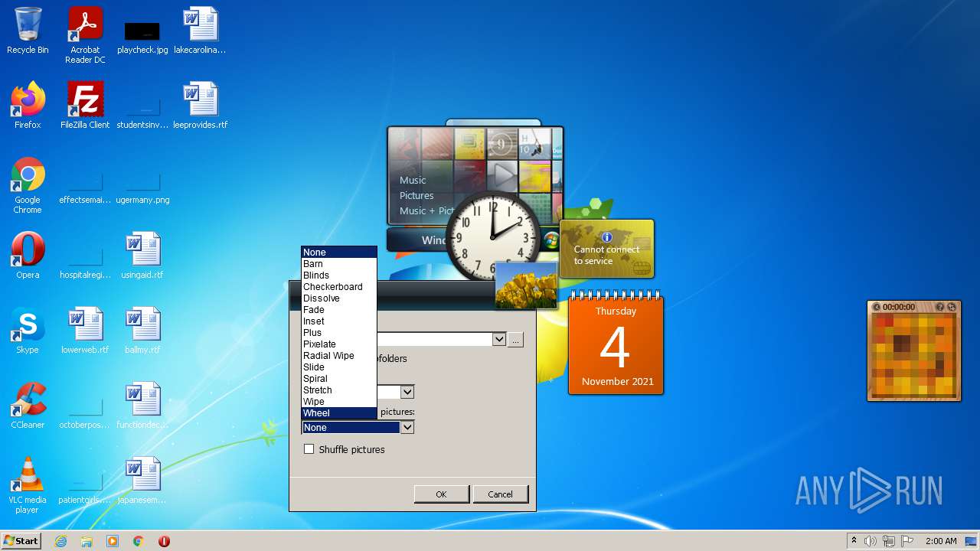Pick the Dissolve transition
980x551 pixels.
[x=339, y=298]
